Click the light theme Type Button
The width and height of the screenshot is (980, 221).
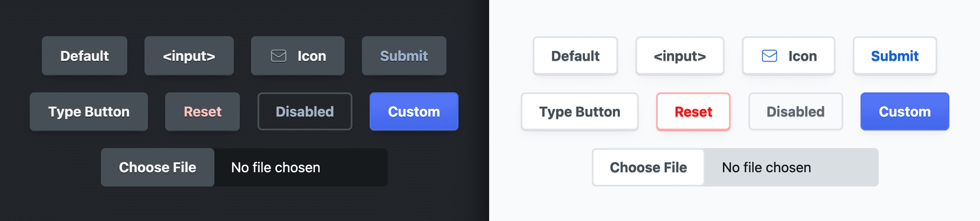point(579,112)
